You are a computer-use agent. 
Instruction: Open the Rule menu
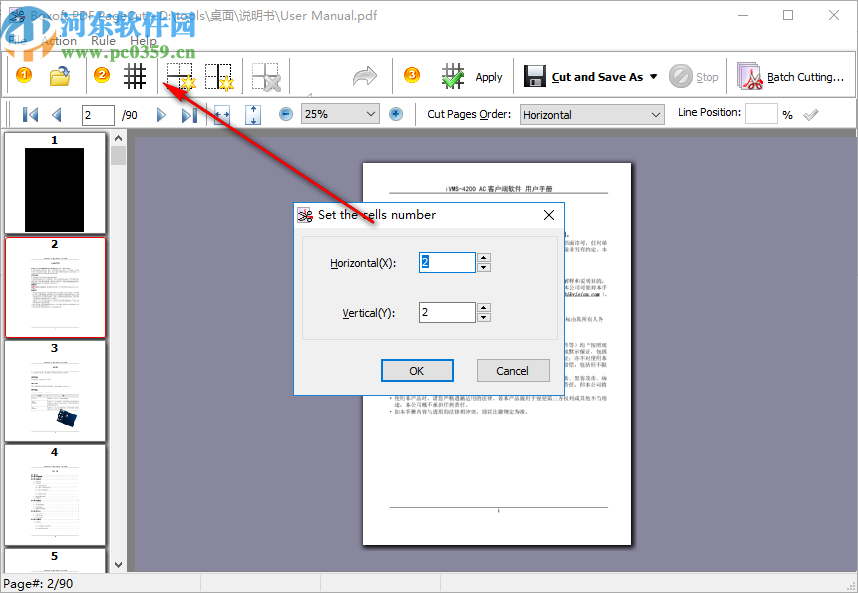pyautogui.click(x=101, y=41)
